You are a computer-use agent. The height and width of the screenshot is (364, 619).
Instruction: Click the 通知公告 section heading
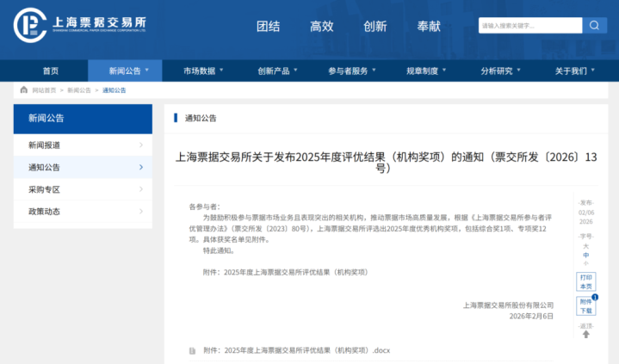pyautogui.click(x=201, y=118)
